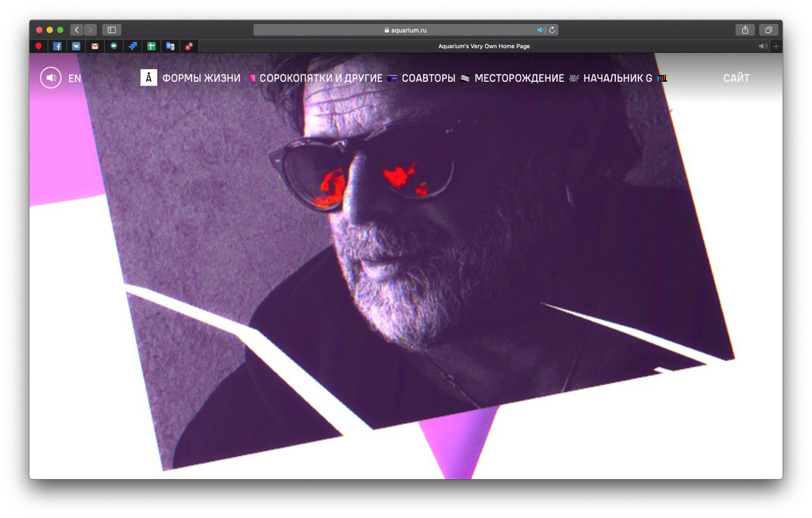Screen dimensions: 812x518
Task: Open the blue Jira pinned tab
Action: (133, 46)
